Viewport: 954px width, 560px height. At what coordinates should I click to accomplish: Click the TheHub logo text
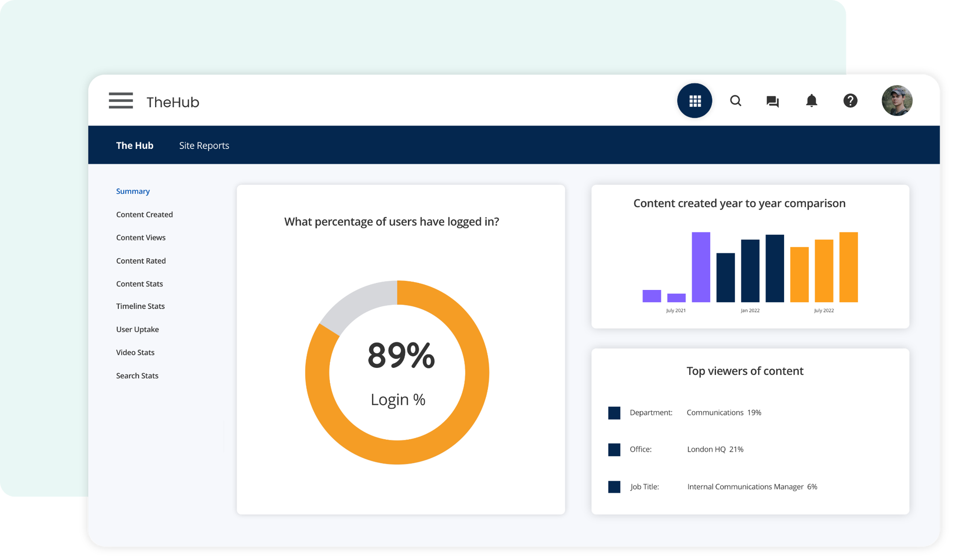pyautogui.click(x=173, y=102)
